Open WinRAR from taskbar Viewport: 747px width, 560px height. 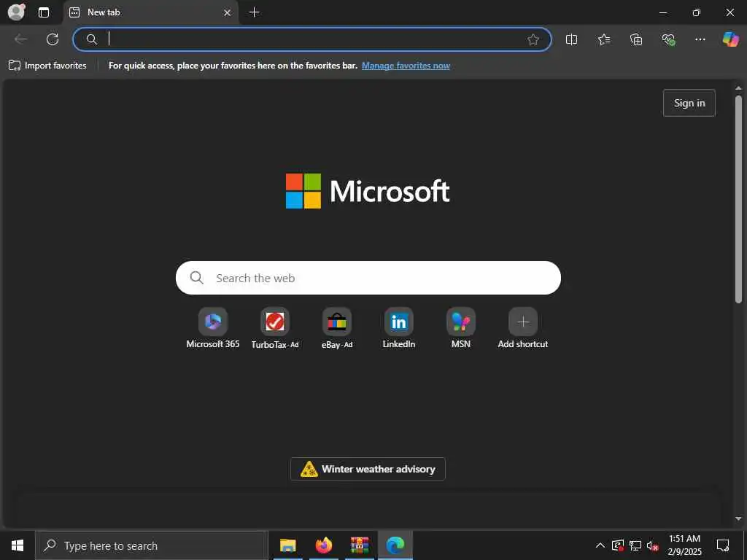[x=360, y=545]
